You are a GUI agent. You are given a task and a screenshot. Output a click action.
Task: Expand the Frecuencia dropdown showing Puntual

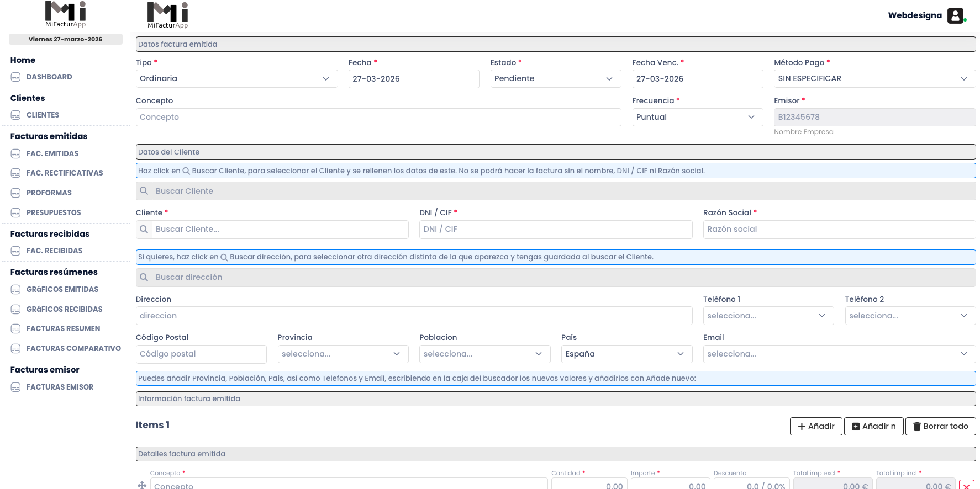[697, 118]
